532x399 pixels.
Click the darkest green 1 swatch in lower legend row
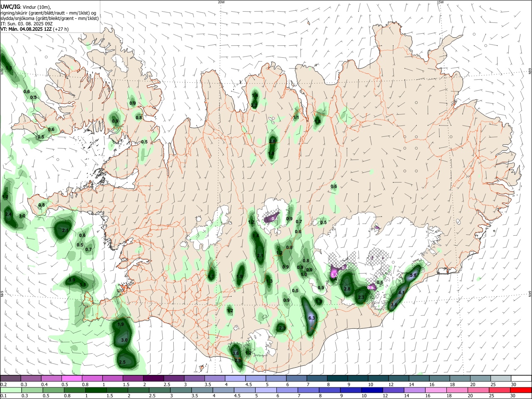[x=96, y=390]
